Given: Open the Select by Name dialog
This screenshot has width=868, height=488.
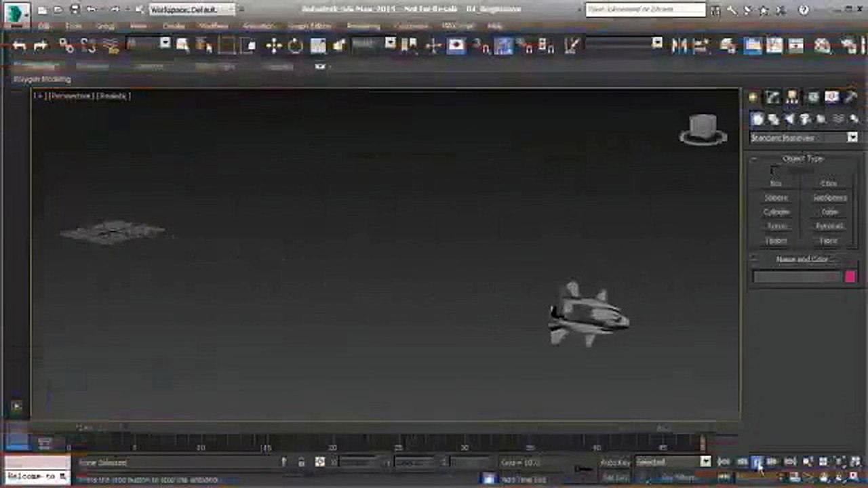Looking at the screenshot, I should (x=204, y=45).
